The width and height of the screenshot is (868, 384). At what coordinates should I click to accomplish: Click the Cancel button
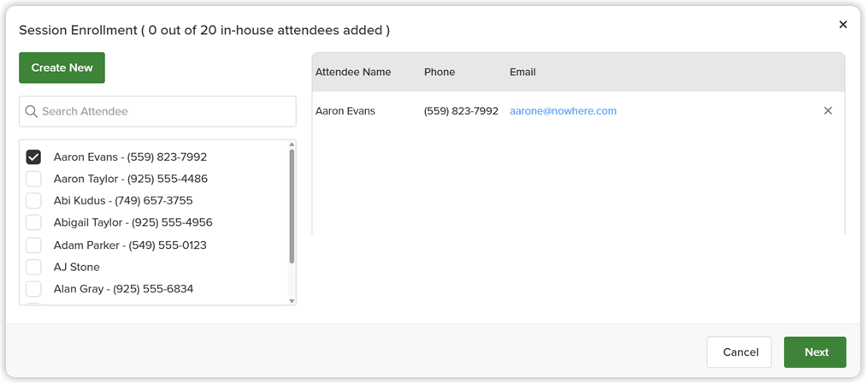pyautogui.click(x=739, y=352)
